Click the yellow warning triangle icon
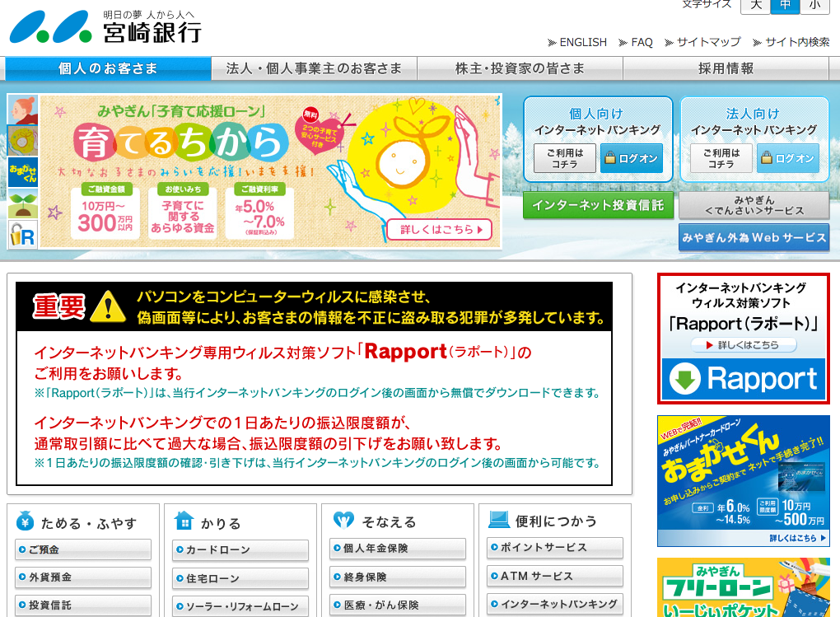This screenshot has height=617, width=840. point(108,307)
